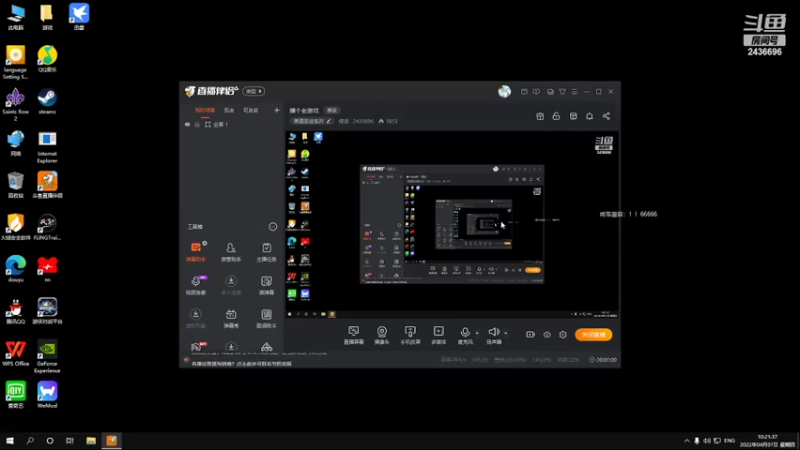Click the share icon in header
Screen dimensions: 800x450
(606, 116)
